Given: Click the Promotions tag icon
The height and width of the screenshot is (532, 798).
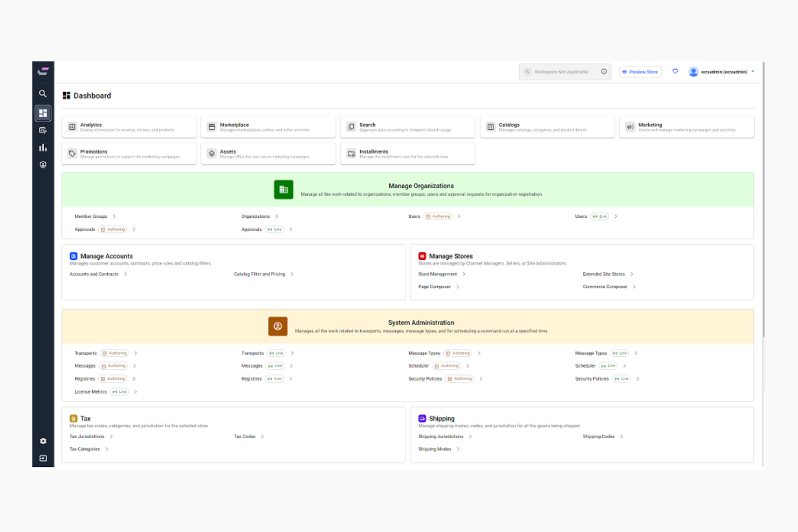Looking at the screenshot, I should click(x=72, y=153).
